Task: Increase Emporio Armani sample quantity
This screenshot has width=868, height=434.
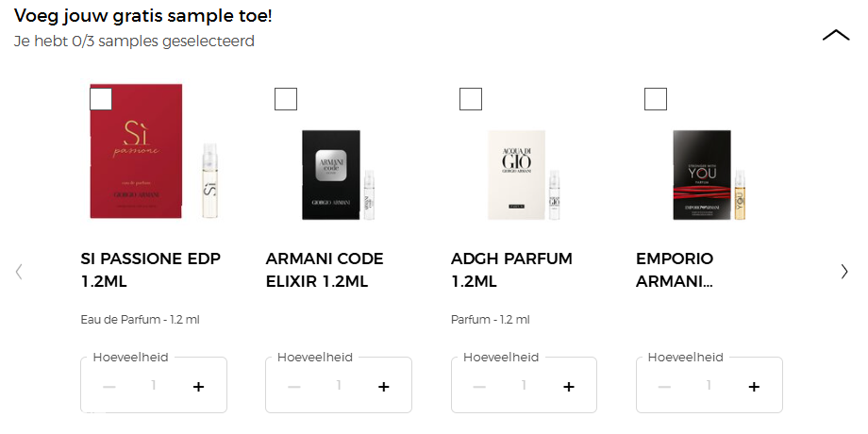Action: (x=753, y=387)
